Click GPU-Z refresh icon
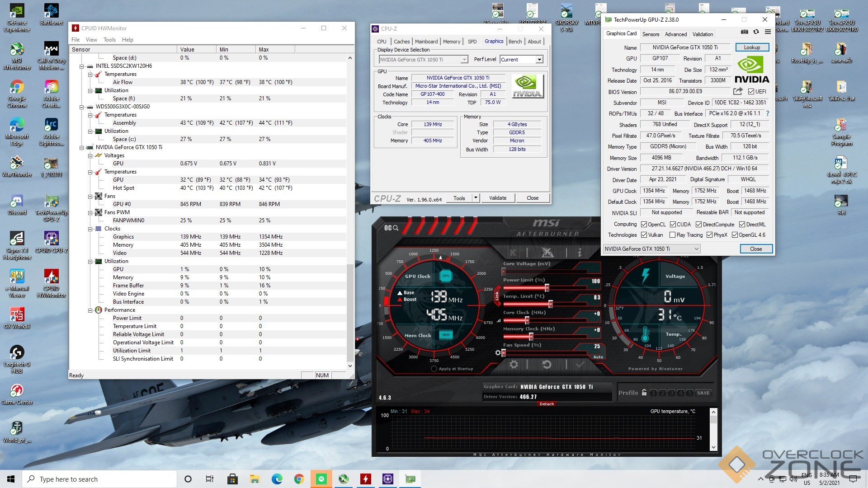 756,32
